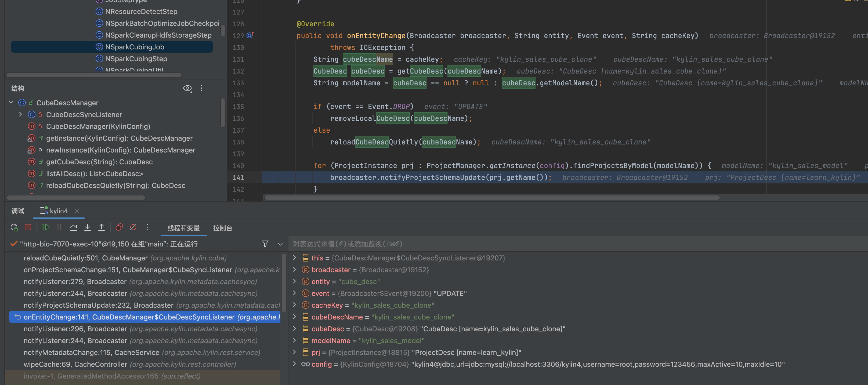The width and height of the screenshot is (868, 385).
Task: Collapse the CubeDescManager class node
Action: coord(11,102)
